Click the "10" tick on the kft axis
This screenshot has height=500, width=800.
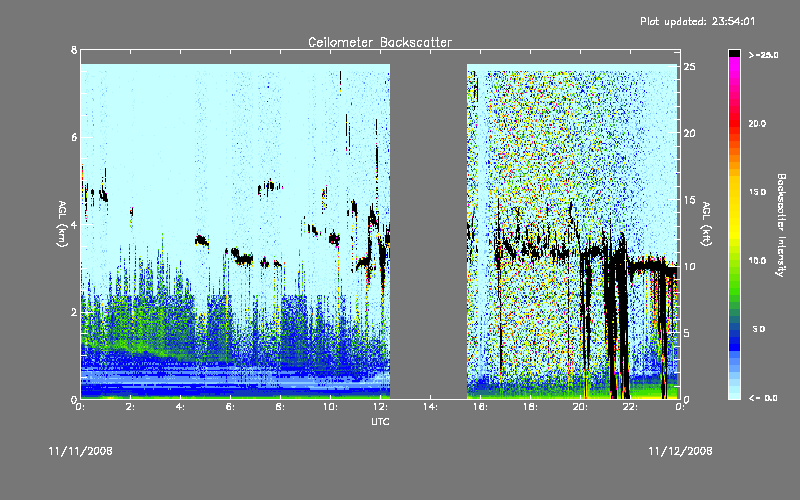click(690, 266)
